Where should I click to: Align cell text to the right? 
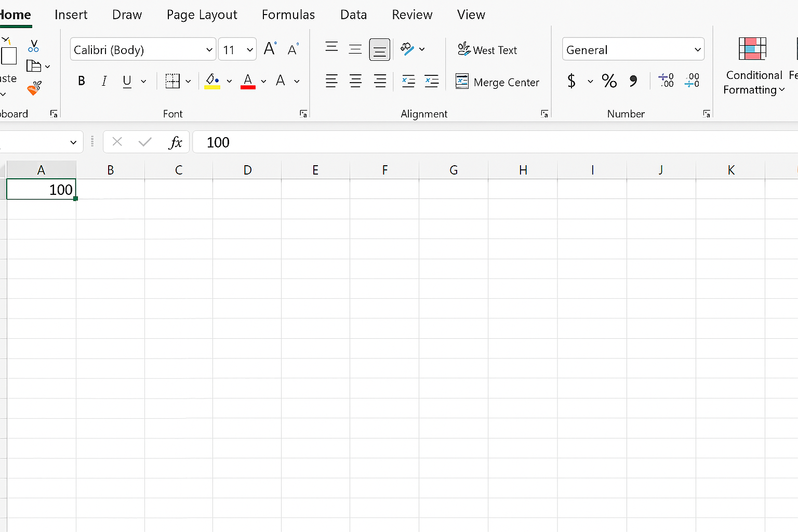tap(380, 81)
